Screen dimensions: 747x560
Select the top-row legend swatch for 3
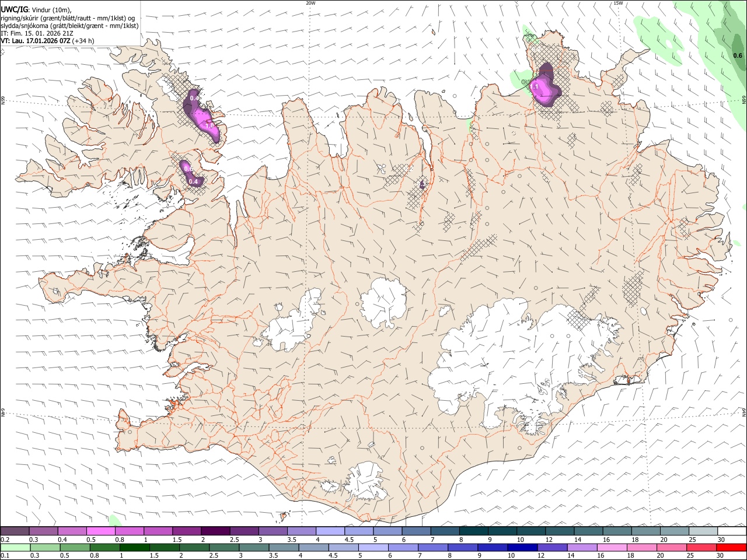(273, 531)
